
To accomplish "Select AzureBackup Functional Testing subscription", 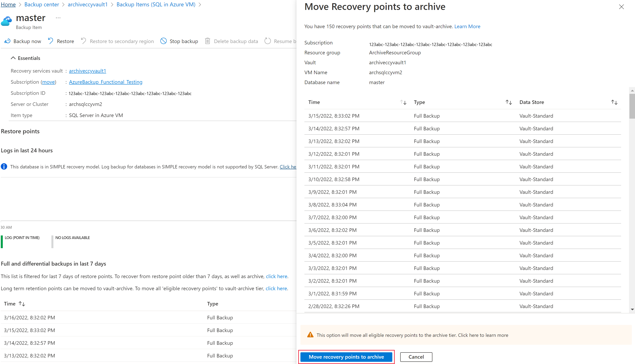I will (106, 82).
